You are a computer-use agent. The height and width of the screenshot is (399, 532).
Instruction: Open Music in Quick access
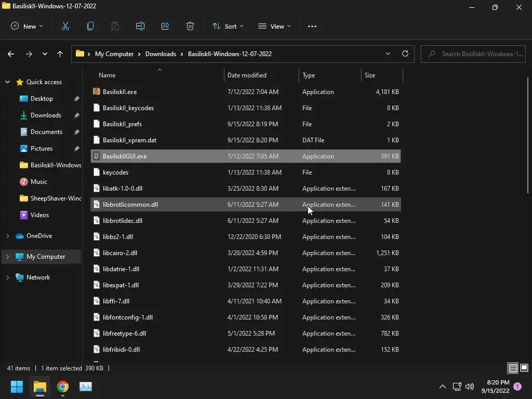(38, 181)
